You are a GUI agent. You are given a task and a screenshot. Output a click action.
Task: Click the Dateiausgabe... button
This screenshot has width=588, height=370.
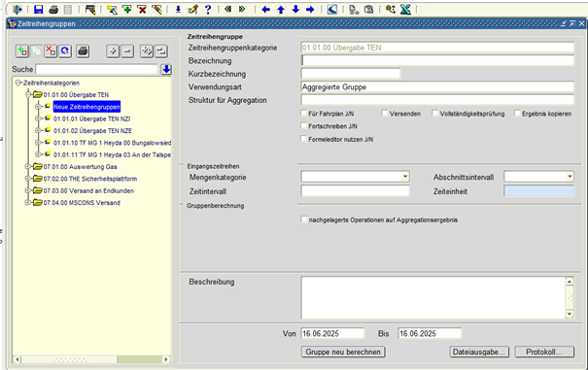479,352
